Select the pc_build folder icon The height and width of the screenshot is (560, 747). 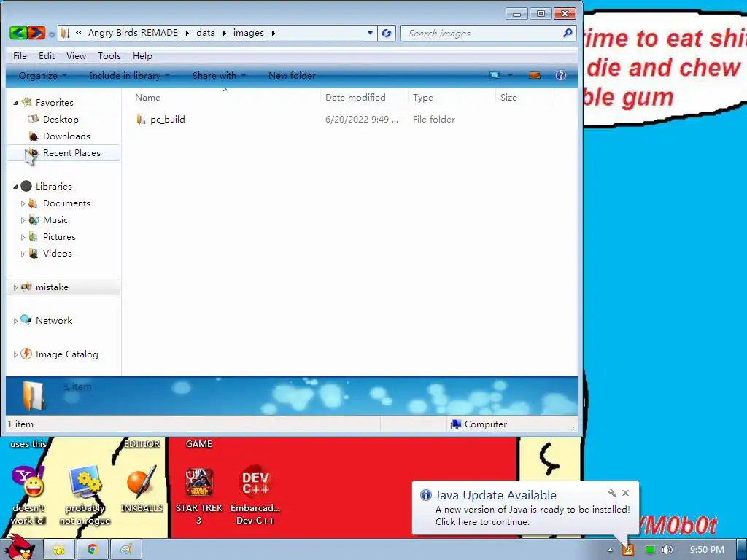141,120
